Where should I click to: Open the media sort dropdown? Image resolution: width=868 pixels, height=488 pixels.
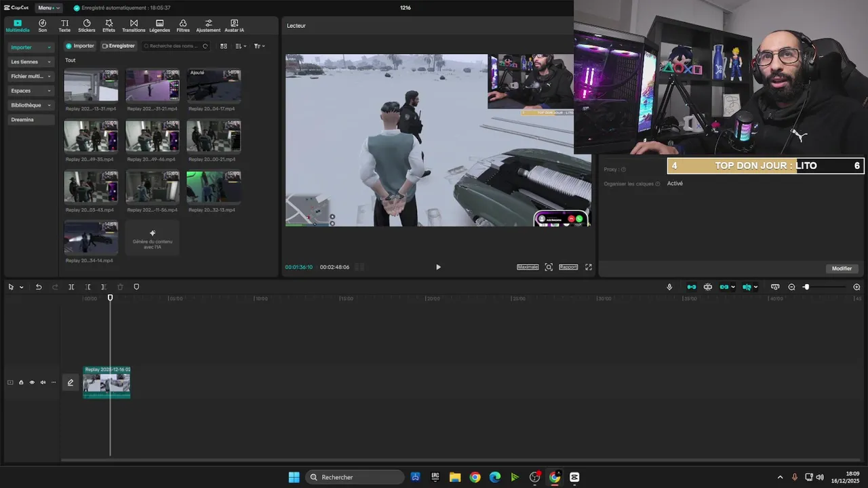(x=241, y=46)
